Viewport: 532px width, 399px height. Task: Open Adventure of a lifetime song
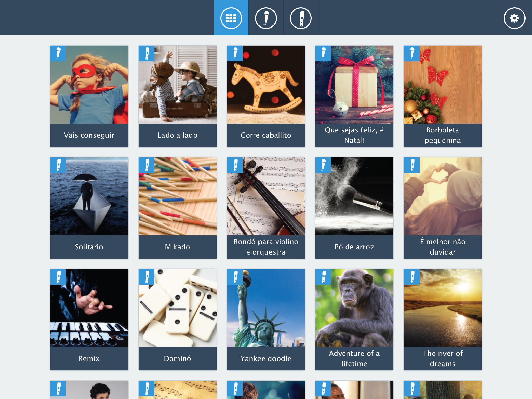tap(354, 320)
